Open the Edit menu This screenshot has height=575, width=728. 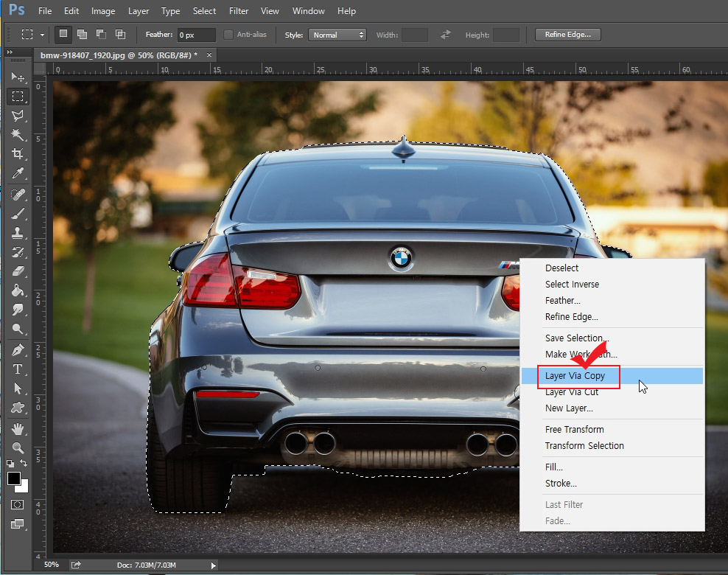pyautogui.click(x=71, y=10)
